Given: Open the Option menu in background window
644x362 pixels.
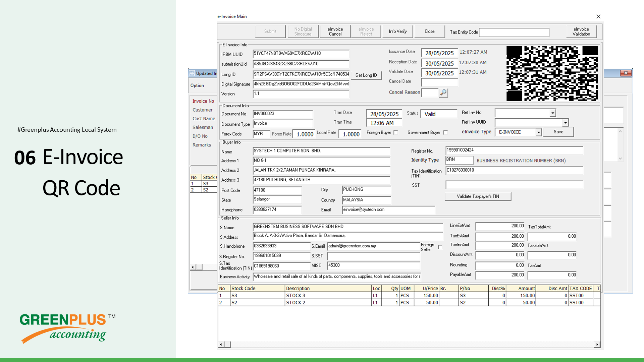Looking at the screenshot, I should point(197,85).
